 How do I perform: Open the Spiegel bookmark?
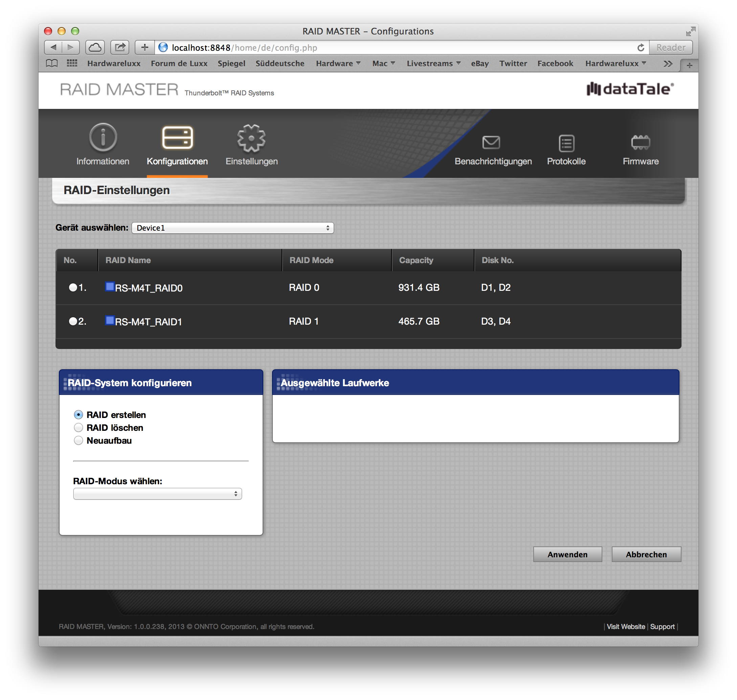(x=231, y=64)
